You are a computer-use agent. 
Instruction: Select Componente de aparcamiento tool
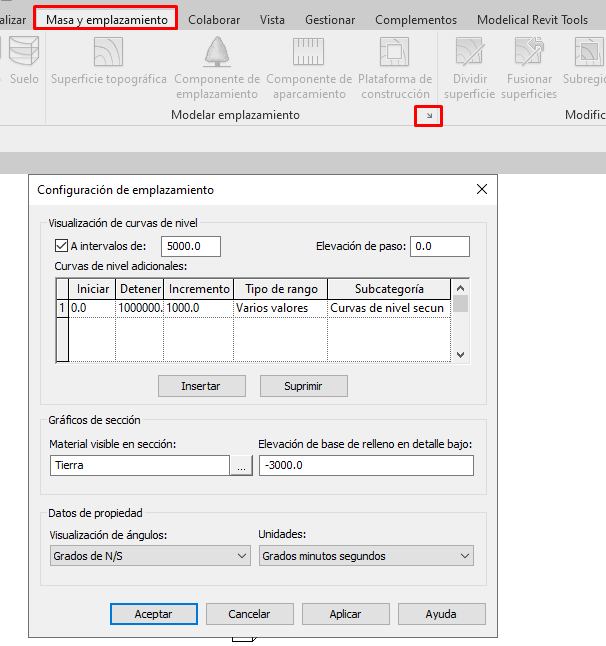click(x=309, y=68)
